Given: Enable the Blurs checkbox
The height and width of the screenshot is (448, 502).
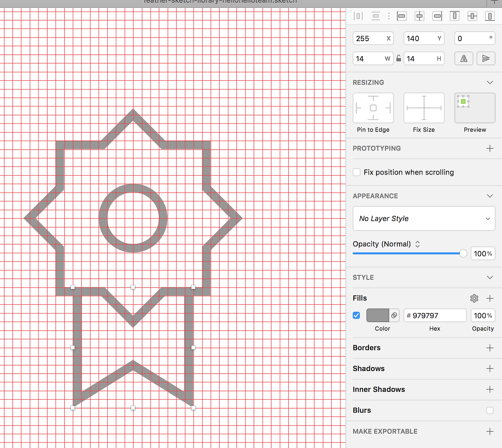Looking at the screenshot, I should (x=490, y=410).
